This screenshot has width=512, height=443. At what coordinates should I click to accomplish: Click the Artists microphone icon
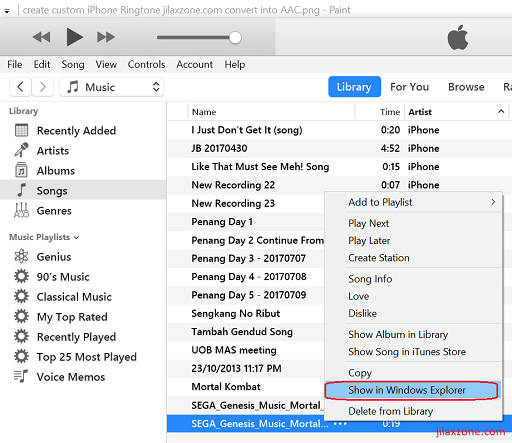pyautogui.click(x=22, y=150)
